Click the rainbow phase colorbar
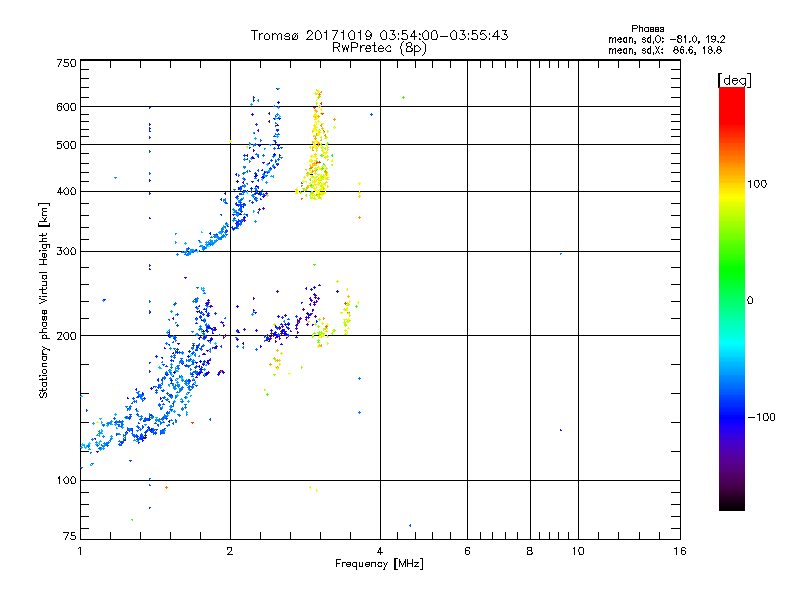Screen dimensions: 800x600 click(732, 299)
